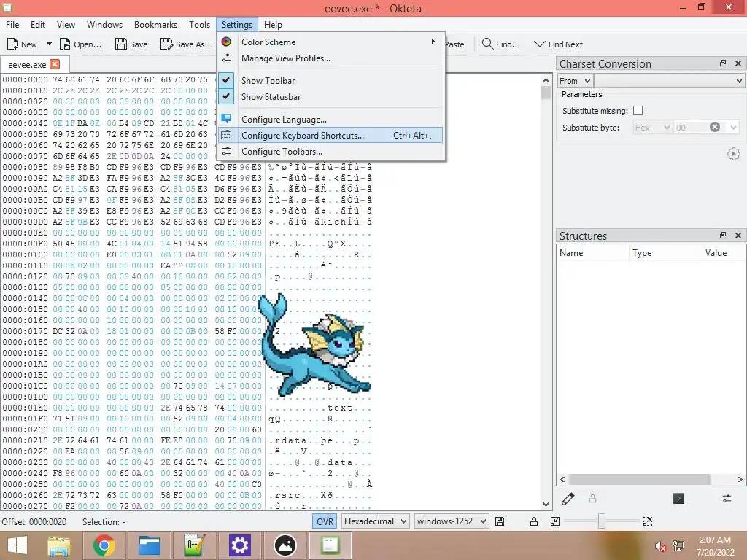
Task: Click the status bar save floppy icon
Action: 500,521
